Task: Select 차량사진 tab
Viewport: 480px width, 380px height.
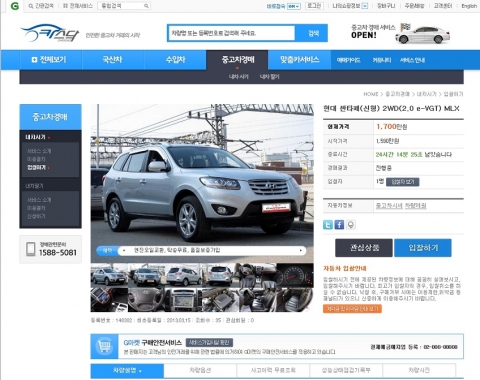Action: (x=419, y=370)
